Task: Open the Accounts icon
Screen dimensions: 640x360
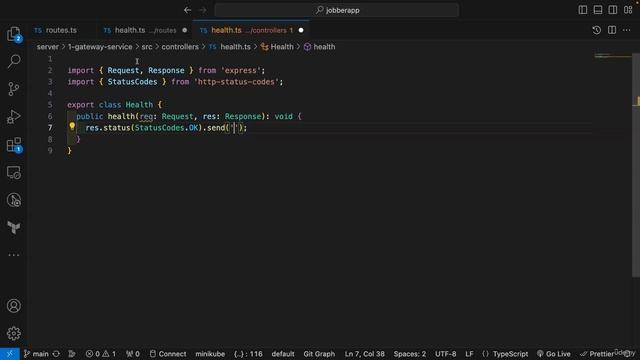Action: pyautogui.click(x=13, y=306)
